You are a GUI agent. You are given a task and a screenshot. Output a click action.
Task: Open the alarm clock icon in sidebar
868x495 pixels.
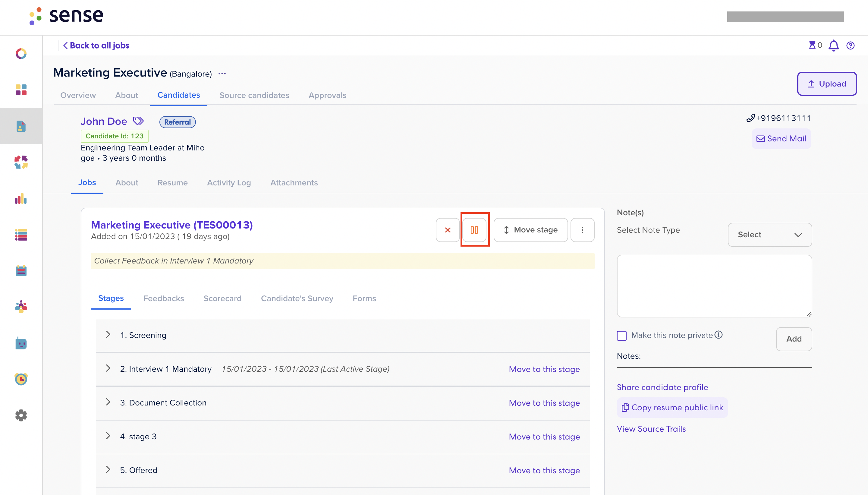pyautogui.click(x=21, y=379)
